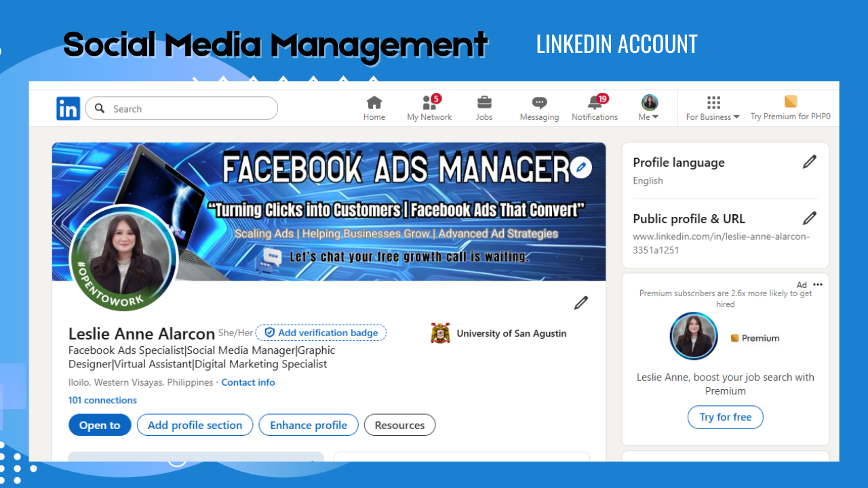Click Add profile section button
The image size is (868, 488).
[x=195, y=425]
